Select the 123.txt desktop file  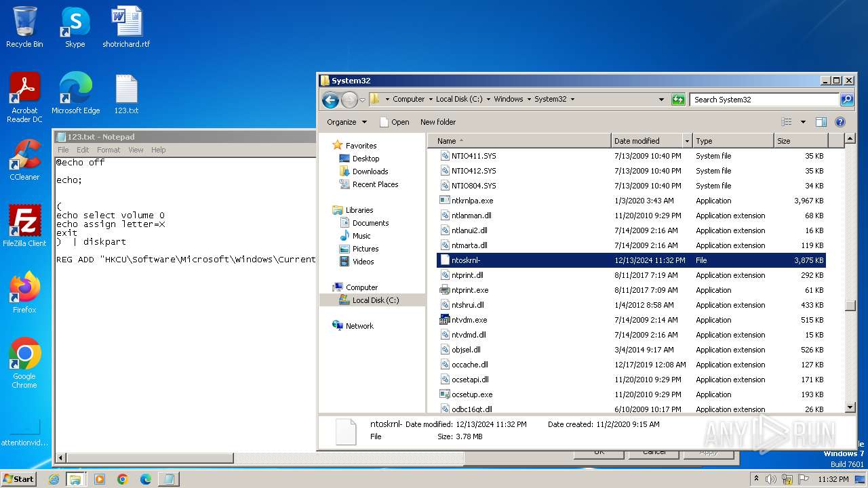click(x=126, y=94)
